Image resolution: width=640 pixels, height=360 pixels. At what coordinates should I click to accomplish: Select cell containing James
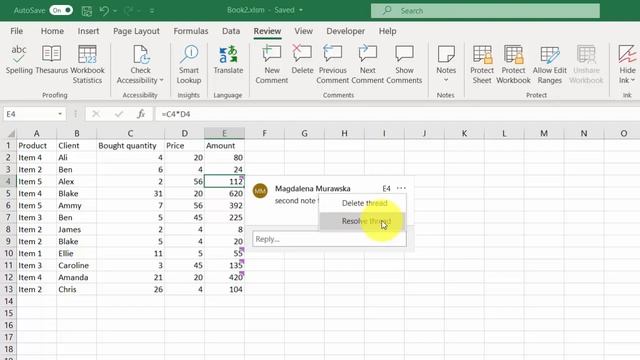coord(76,229)
